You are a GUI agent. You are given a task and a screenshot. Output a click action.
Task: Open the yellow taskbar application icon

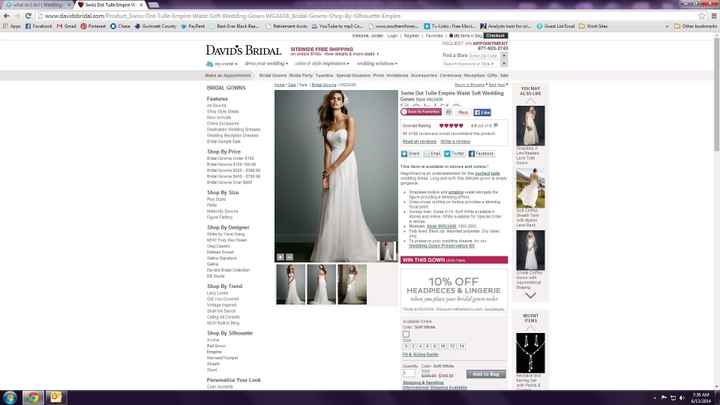pos(55,397)
